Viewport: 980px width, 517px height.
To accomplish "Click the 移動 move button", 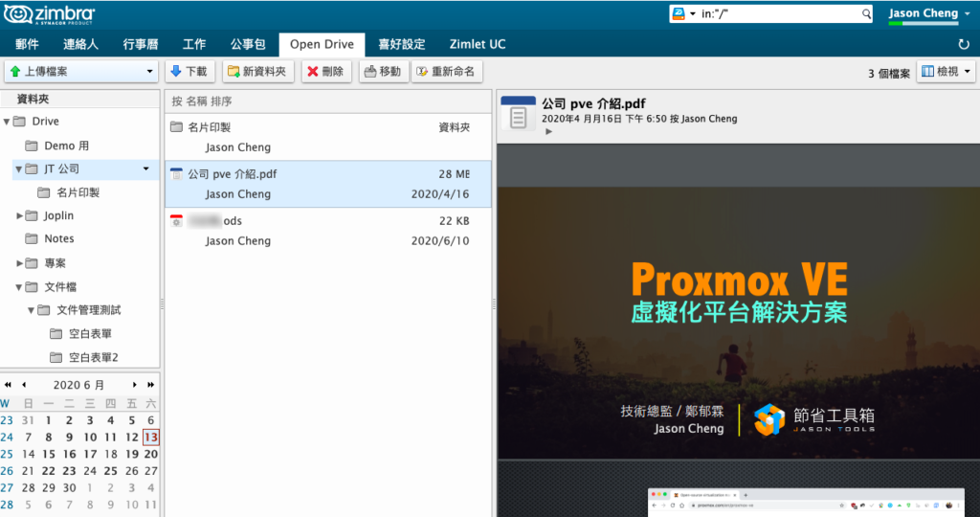I will pyautogui.click(x=384, y=71).
